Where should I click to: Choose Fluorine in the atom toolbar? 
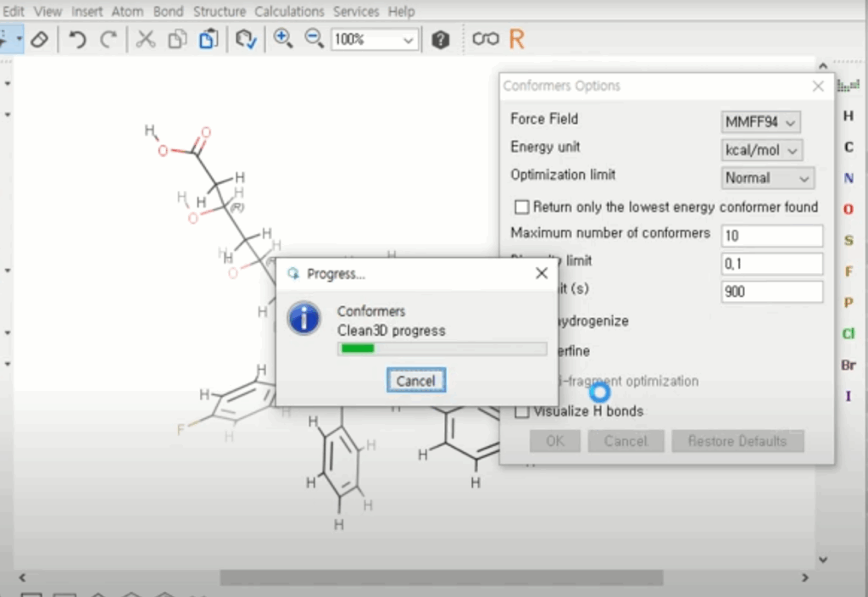point(848,271)
